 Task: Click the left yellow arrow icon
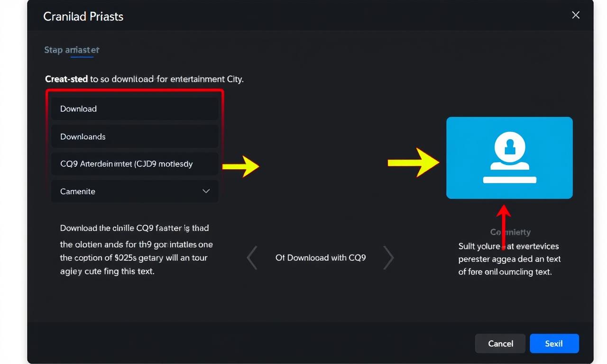[241, 166]
